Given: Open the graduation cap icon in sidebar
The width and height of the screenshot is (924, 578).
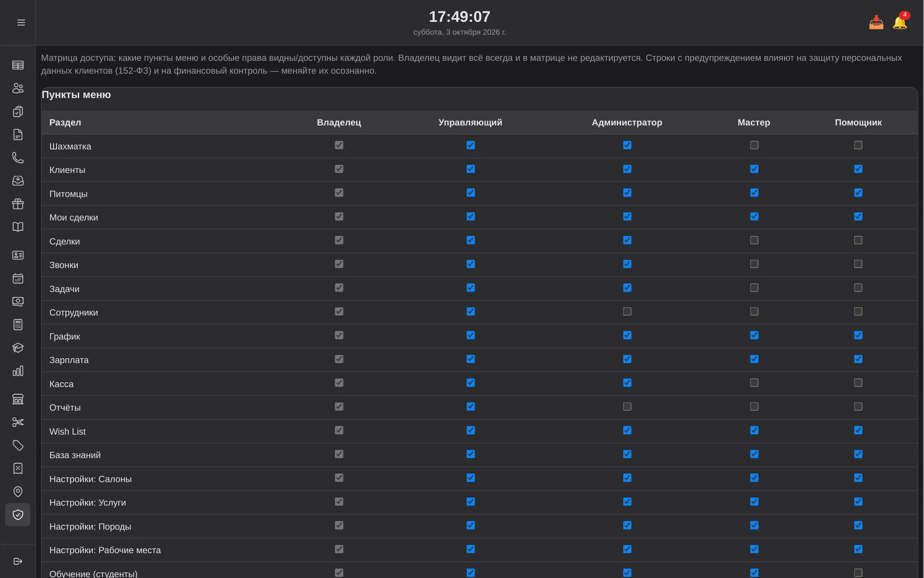Looking at the screenshot, I should (x=18, y=348).
